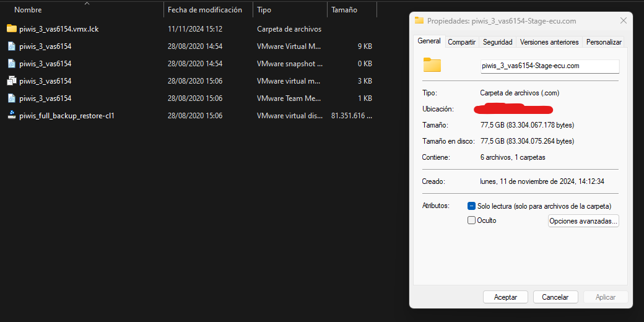The width and height of the screenshot is (644, 322).
Task: Sort files by the Nombre column header
Action: pos(27,10)
